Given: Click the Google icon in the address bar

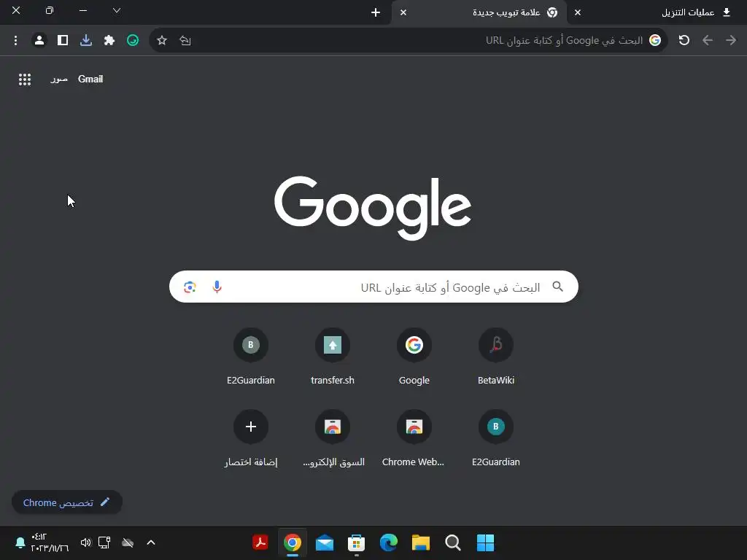Looking at the screenshot, I should pyautogui.click(x=655, y=41).
